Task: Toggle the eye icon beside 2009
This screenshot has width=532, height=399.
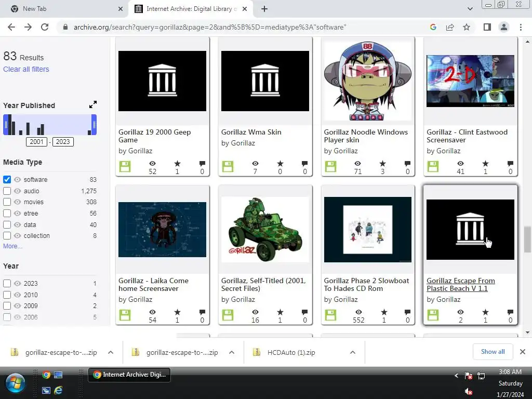Action: [17, 305]
